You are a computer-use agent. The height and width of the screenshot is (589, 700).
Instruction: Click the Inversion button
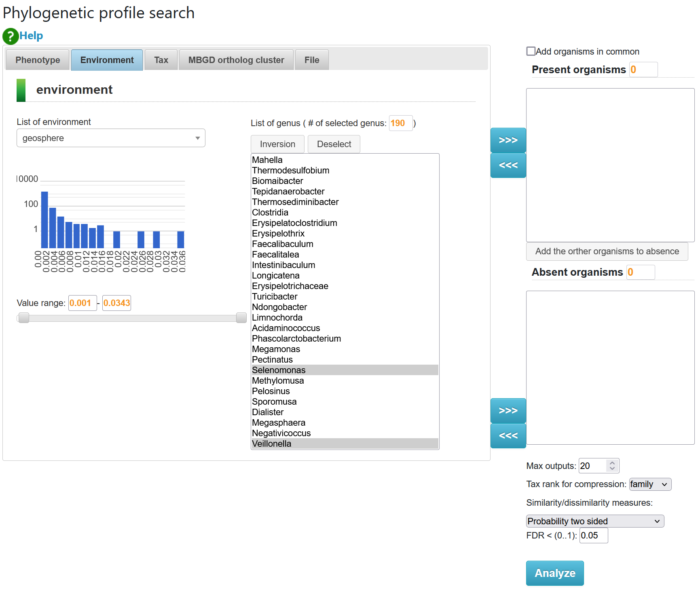[x=277, y=144]
